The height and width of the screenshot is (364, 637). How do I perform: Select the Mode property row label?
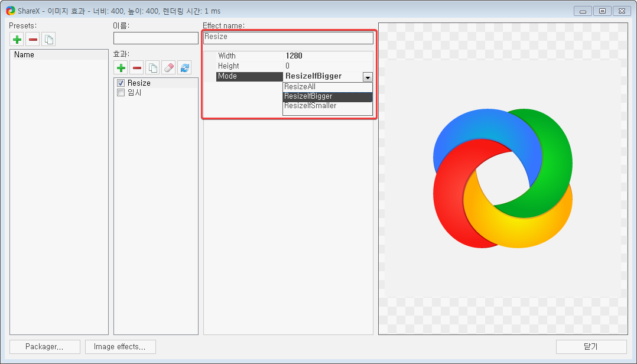[x=249, y=76]
